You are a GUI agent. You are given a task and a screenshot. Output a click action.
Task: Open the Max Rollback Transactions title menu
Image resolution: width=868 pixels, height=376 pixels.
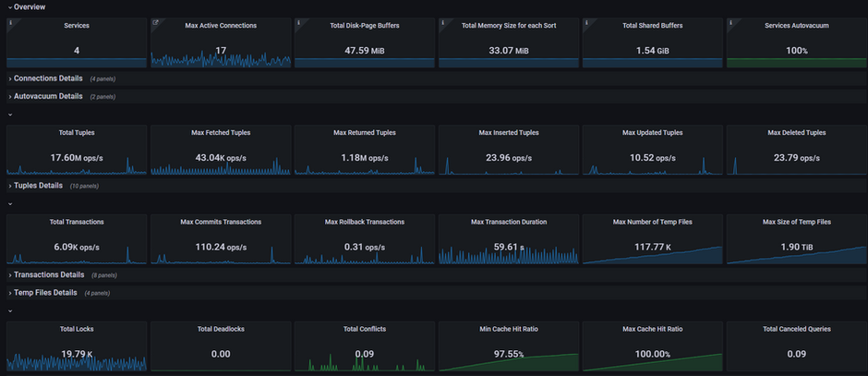click(x=364, y=222)
